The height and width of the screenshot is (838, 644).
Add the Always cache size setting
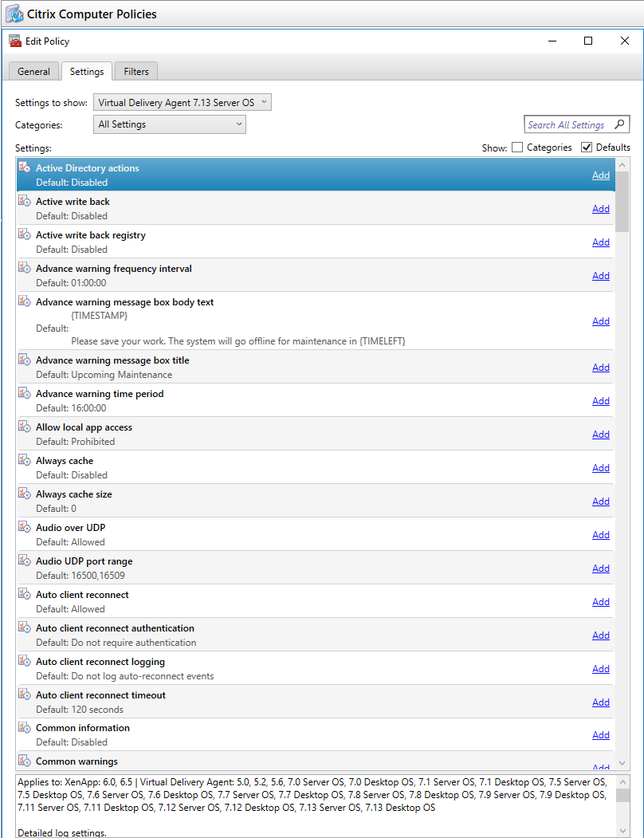click(601, 502)
